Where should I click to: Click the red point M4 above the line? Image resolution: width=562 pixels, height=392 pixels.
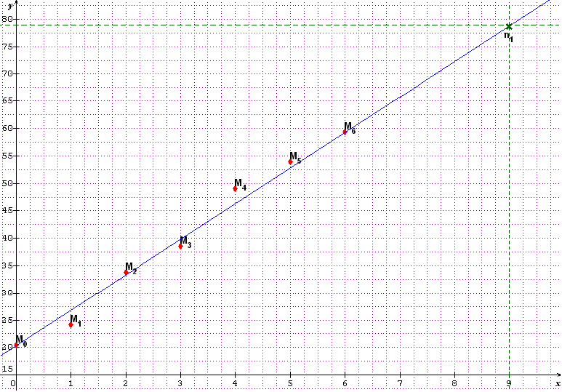click(x=235, y=188)
